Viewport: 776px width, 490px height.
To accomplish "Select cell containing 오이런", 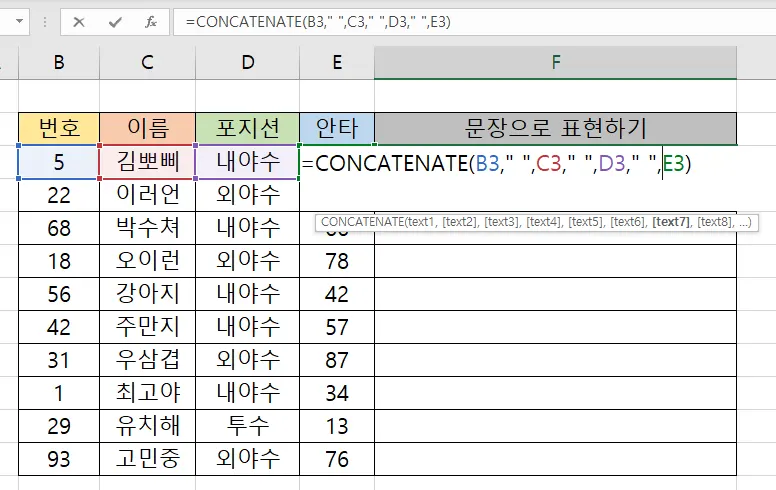I will tap(147, 261).
